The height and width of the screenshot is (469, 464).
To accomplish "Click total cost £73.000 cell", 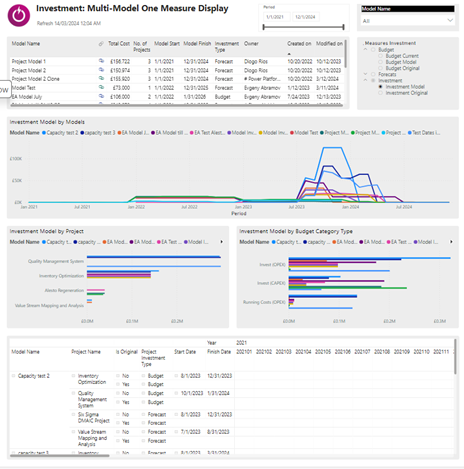I will tap(120, 88).
